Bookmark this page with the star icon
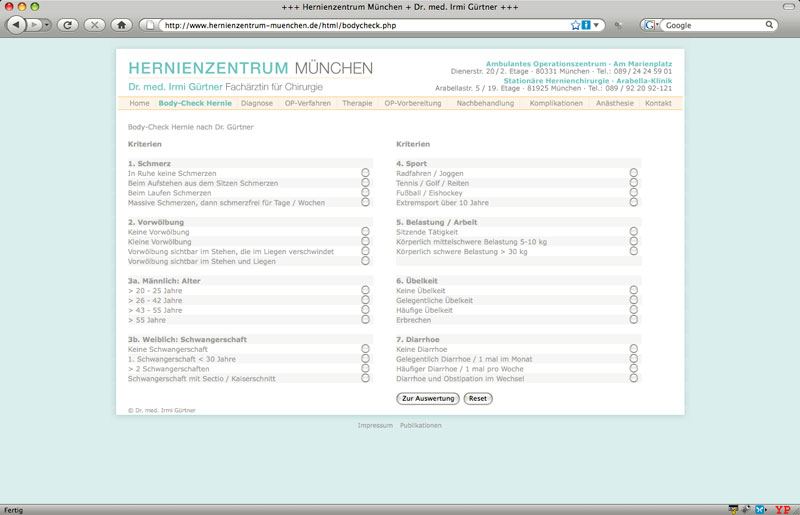Viewport: 800px width, 515px height. pos(575,24)
